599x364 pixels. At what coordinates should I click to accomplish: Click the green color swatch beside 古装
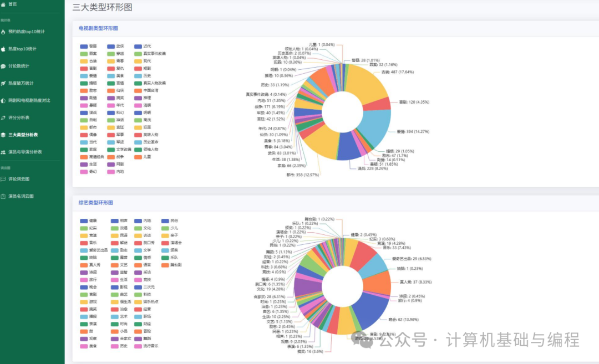(83, 60)
